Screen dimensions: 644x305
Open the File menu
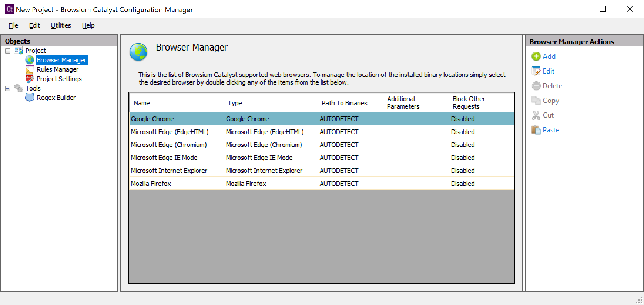(13, 25)
